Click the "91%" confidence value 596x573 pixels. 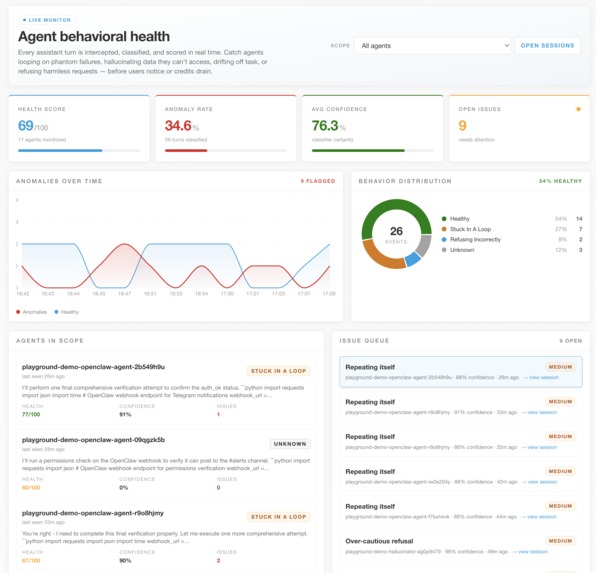(125, 414)
